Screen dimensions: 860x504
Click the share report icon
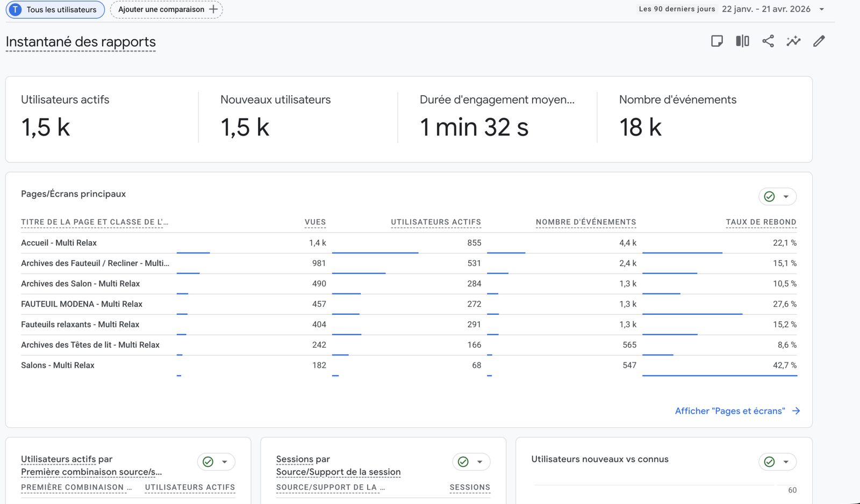(x=768, y=41)
